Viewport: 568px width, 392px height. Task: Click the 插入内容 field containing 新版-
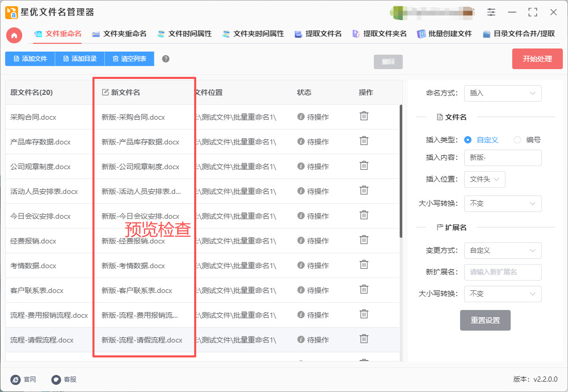click(502, 157)
